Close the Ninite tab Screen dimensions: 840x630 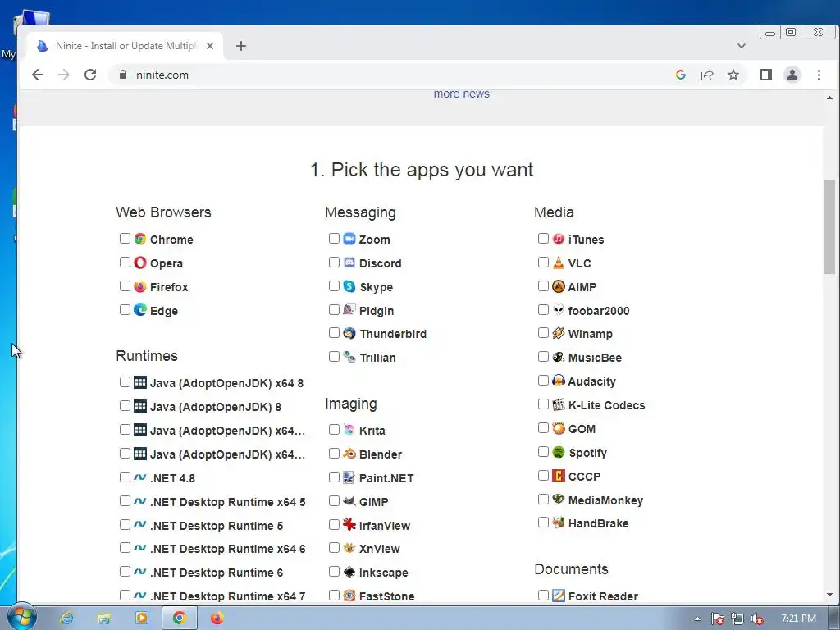coord(210,46)
